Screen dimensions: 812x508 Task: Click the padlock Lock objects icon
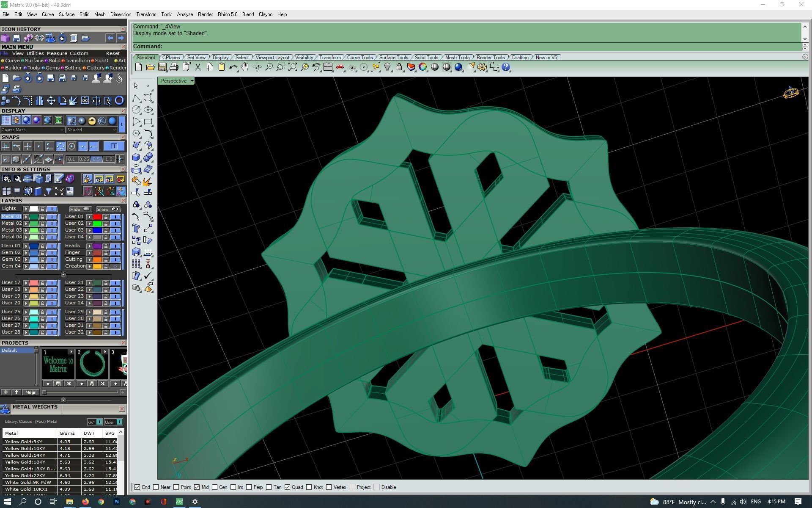(x=399, y=67)
